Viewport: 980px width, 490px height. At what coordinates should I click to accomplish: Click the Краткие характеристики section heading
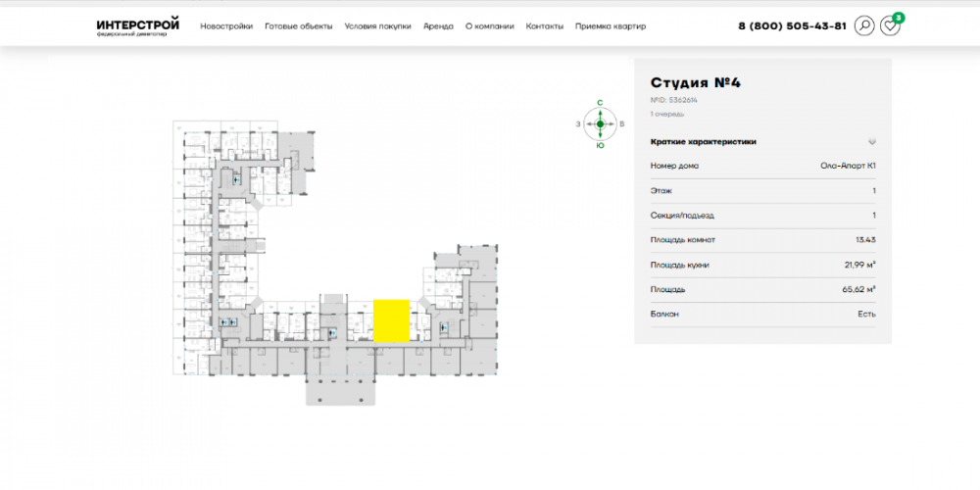tap(703, 141)
